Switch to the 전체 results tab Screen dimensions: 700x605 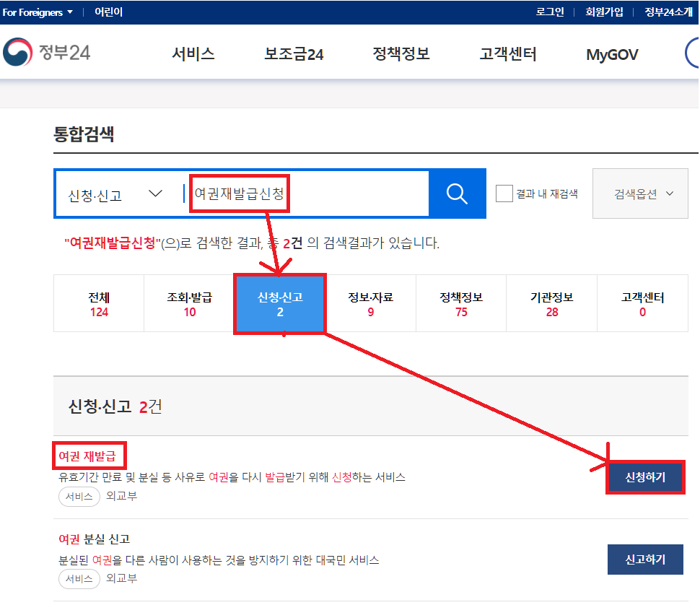(x=98, y=303)
